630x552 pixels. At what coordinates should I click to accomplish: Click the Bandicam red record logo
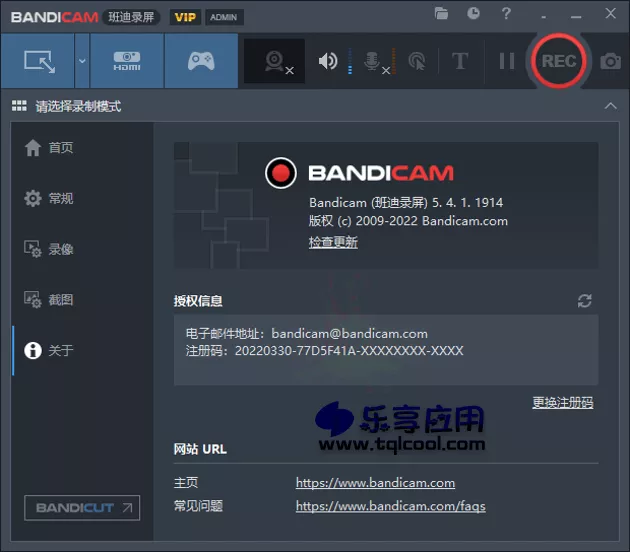click(x=281, y=173)
